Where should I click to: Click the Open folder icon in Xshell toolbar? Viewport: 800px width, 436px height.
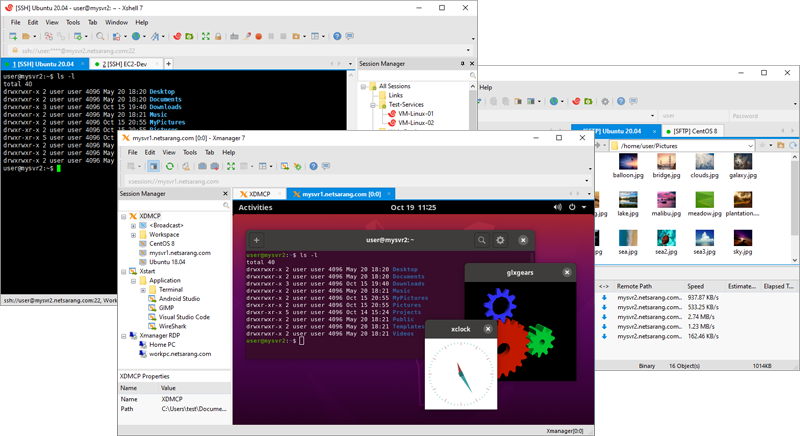[x=26, y=36]
